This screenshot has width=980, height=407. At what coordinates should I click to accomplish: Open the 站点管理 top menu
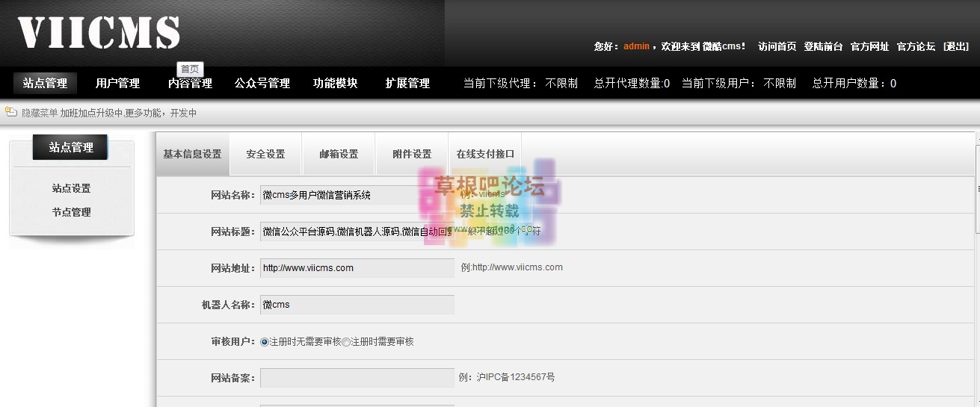45,84
